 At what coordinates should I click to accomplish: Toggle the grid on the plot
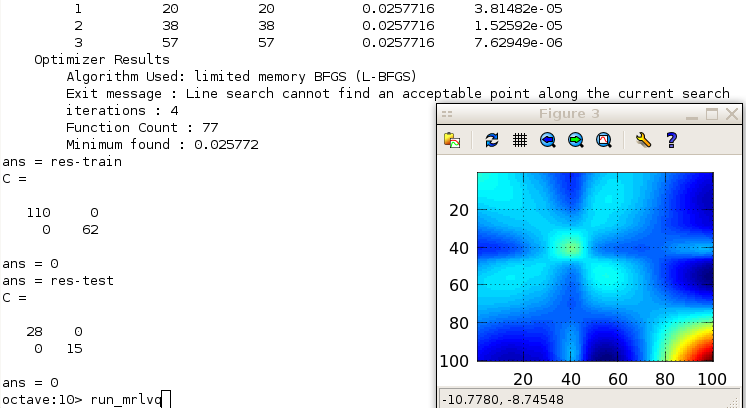[519, 141]
